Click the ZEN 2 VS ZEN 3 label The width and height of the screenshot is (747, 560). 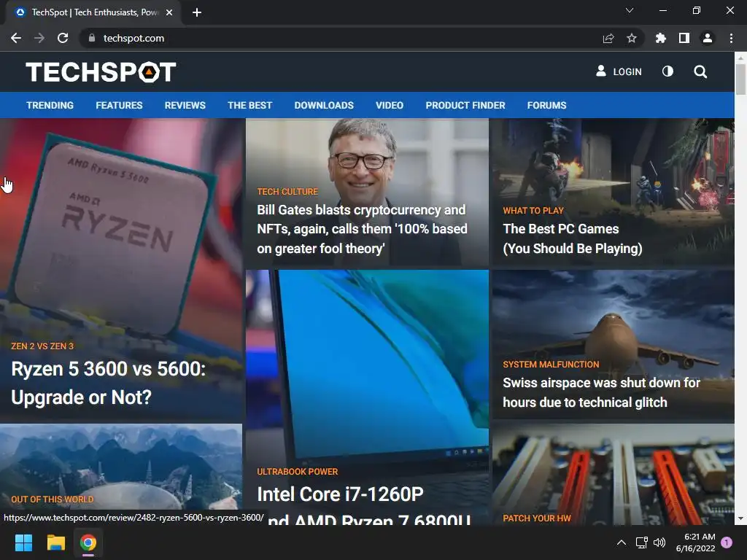click(42, 346)
